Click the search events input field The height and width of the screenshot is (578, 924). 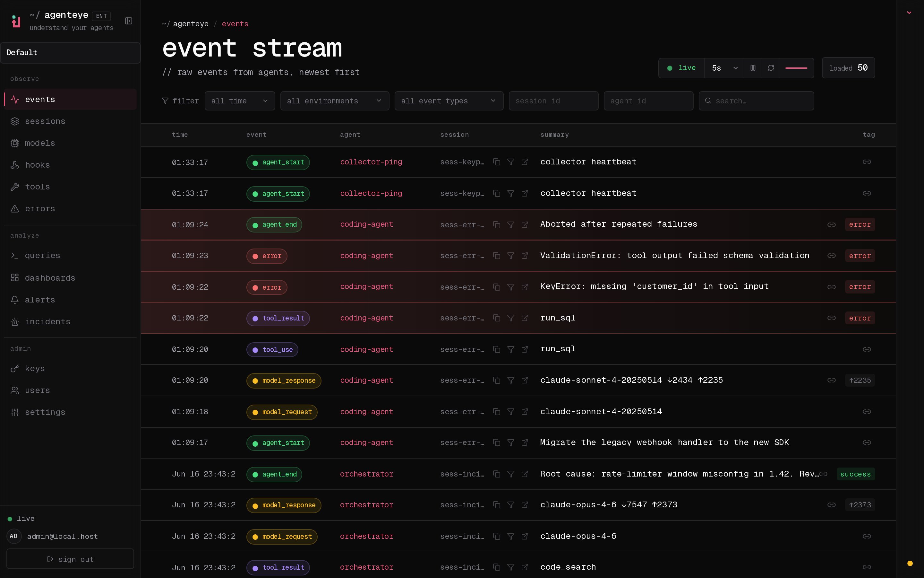point(756,101)
